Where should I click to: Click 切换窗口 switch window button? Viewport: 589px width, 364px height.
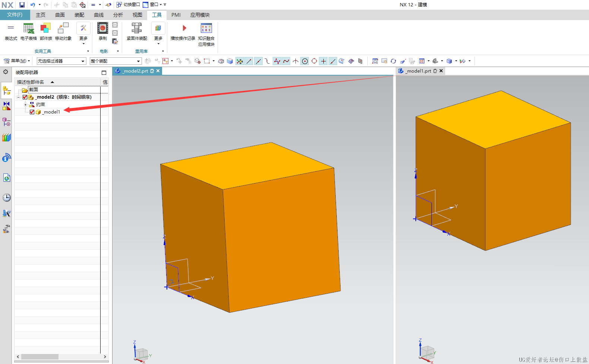pyautogui.click(x=128, y=5)
